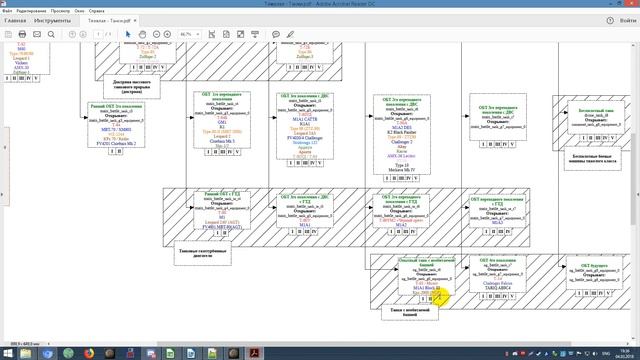Switch to Adobe Acrobat taskbar icon
This screenshot has height=360, width=640.
(254, 353)
